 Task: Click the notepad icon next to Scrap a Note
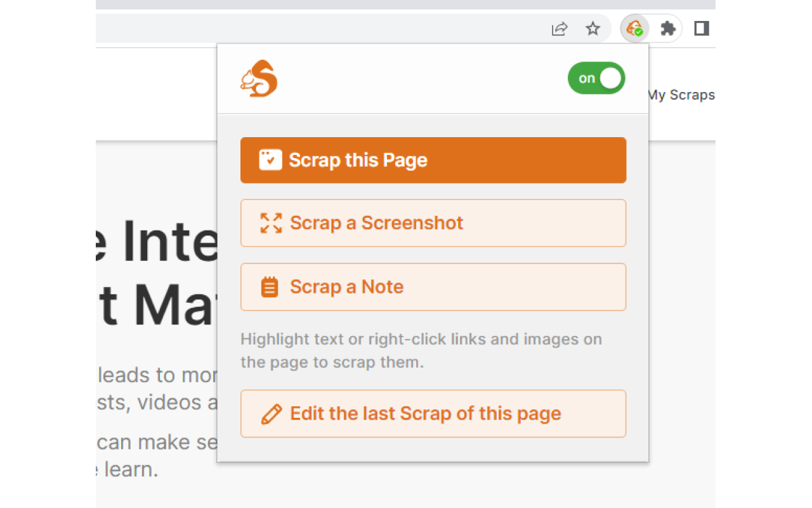pos(270,286)
